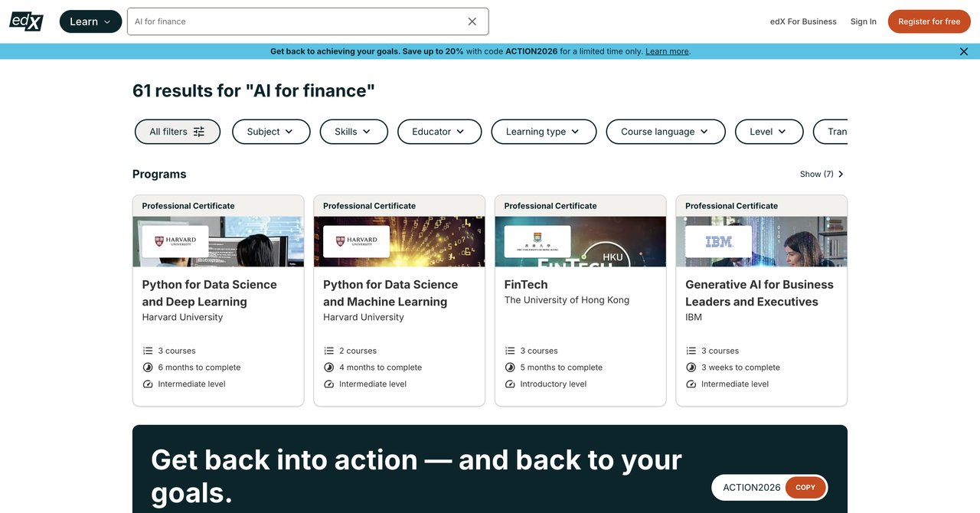Click clock icon beside 5 months to complete
Screen dimensions: 980x513
[x=510, y=368]
